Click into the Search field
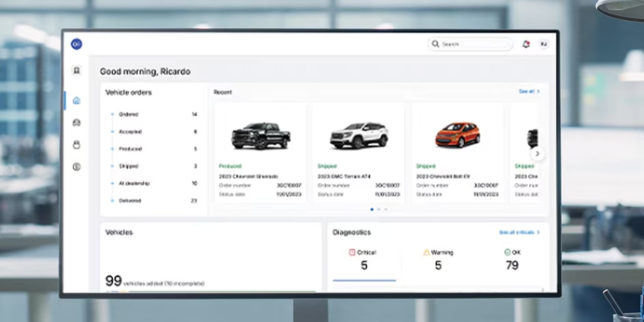This screenshot has width=644, height=322. coord(470,44)
